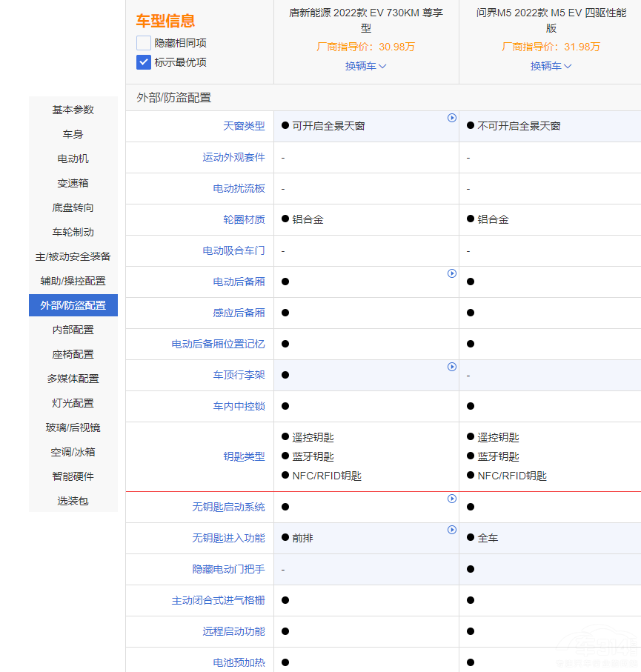Go to 基本参数 section in sidebar
Image resolution: width=641 pixels, height=672 pixels.
pos(73,110)
